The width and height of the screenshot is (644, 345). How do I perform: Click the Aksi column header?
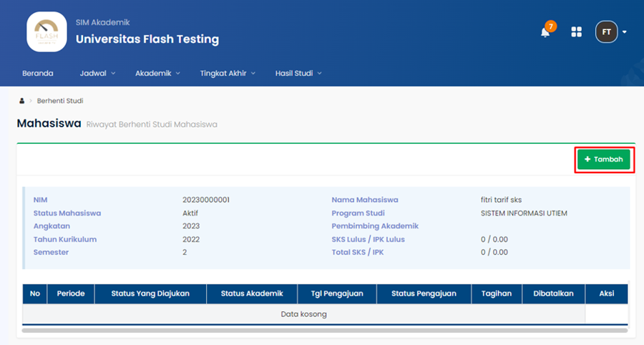click(606, 293)
